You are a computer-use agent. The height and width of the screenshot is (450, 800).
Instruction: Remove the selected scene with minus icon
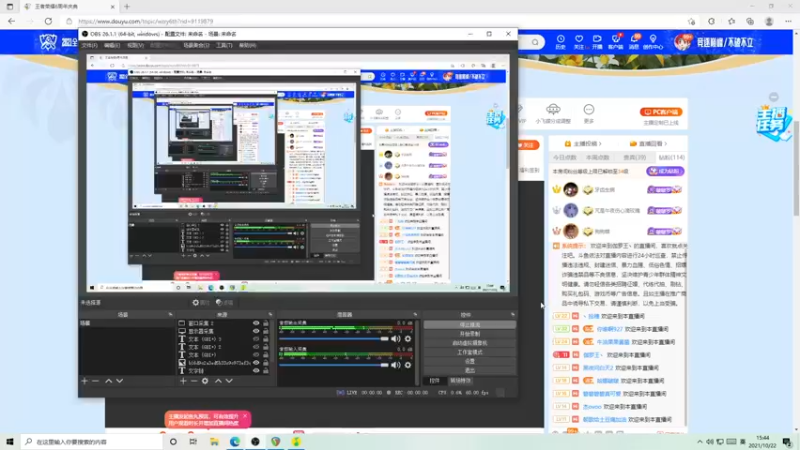point(95,381)
